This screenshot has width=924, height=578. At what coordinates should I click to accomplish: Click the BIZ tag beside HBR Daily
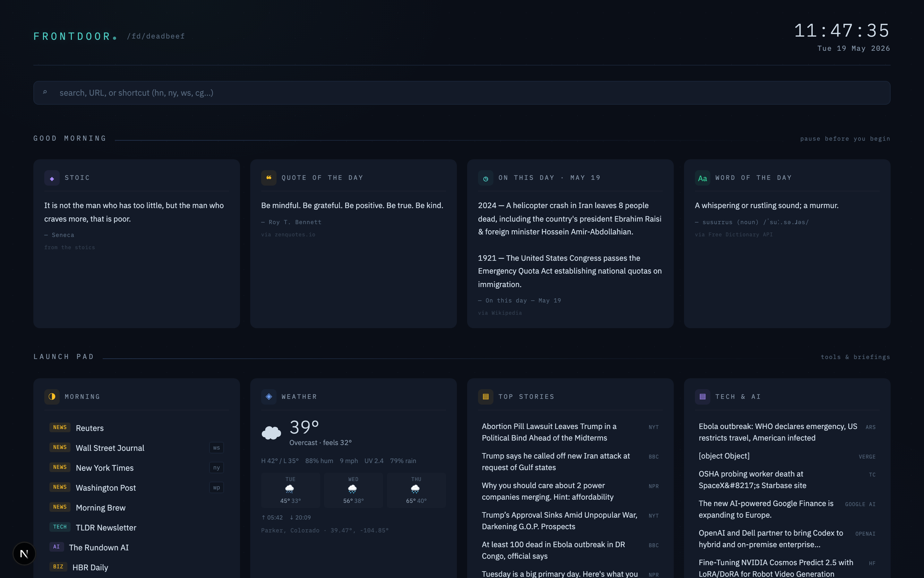click(x=58, y=566)
